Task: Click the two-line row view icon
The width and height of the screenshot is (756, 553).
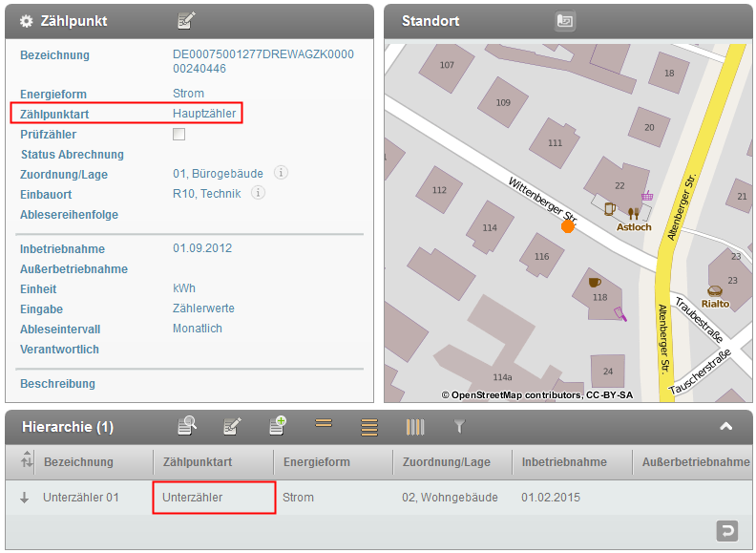Action: pos(324,426)
